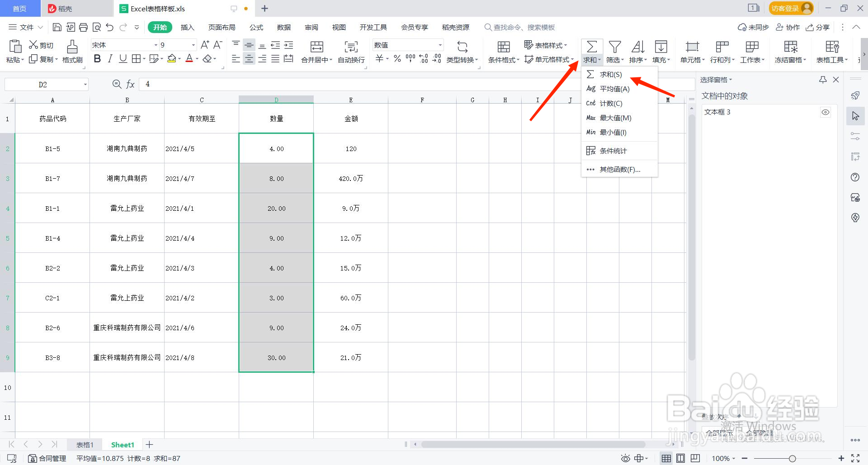Click the Save icon in quick toolbar
868x465 pixels.
click(x=57, y=28)
